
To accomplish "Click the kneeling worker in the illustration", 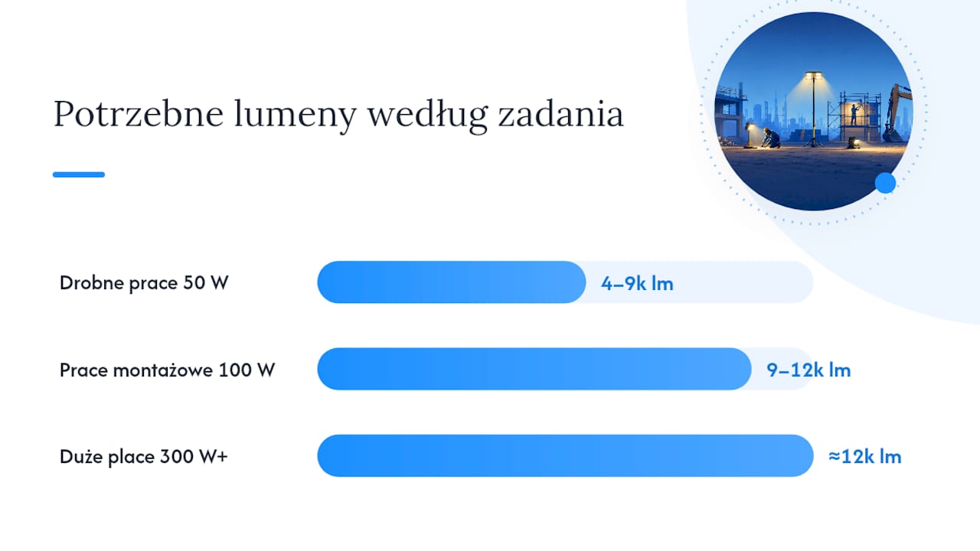I will 773,139.
